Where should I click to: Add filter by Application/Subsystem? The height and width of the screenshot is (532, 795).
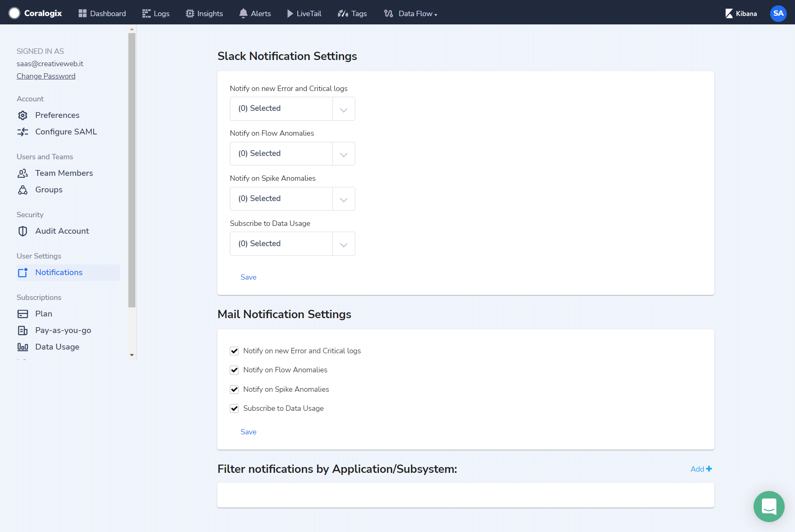point(701,469)
